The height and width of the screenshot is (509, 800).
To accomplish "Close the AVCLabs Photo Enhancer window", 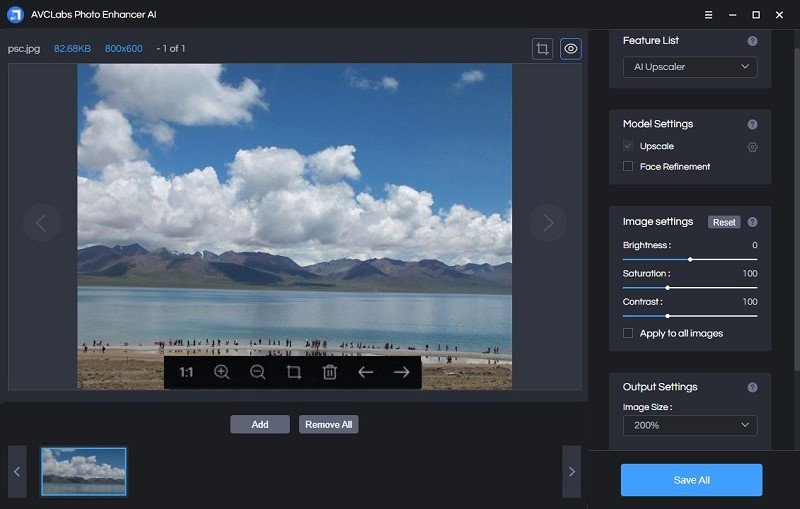I will click(x=779, y=15).
